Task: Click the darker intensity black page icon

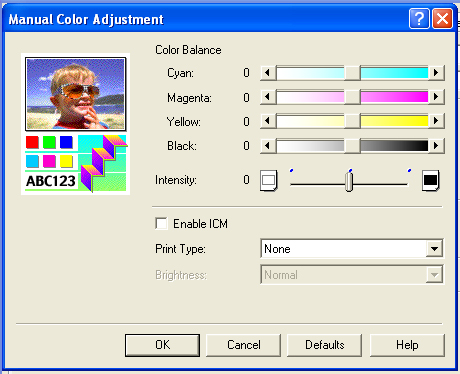Action: [x=431, y=180]
